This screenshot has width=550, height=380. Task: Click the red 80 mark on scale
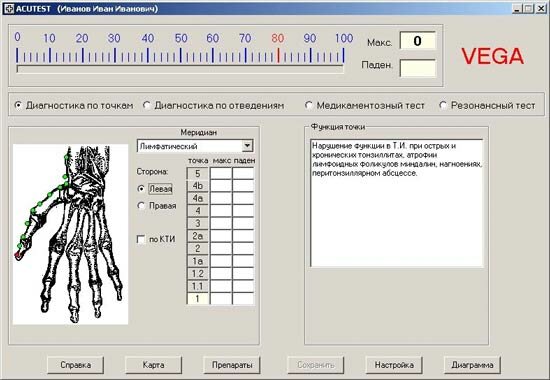click(277, 38)
